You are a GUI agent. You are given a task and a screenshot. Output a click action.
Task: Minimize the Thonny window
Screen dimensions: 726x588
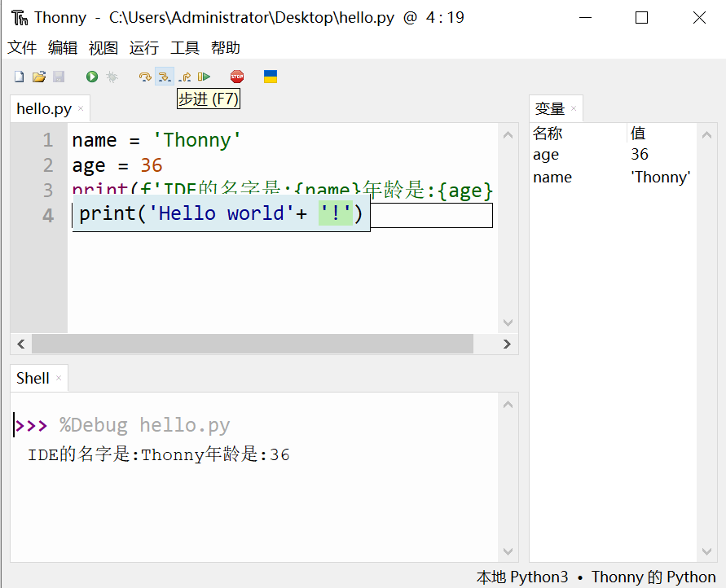[586, 18]
